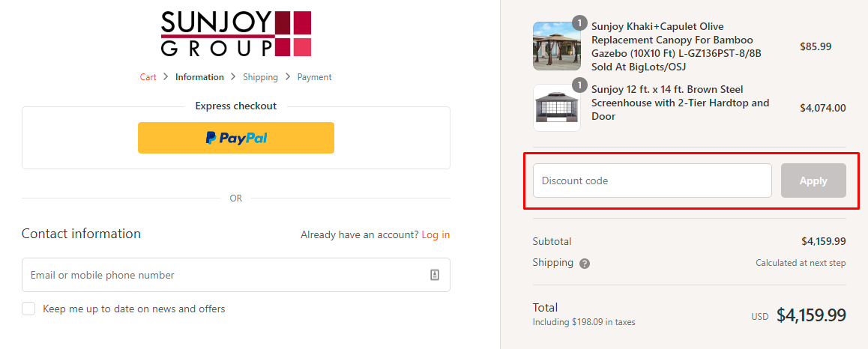Click the chevron after Cart breadcrumb
The height and width of the screenshot is (349, 868).
click(x=166, y=77)
